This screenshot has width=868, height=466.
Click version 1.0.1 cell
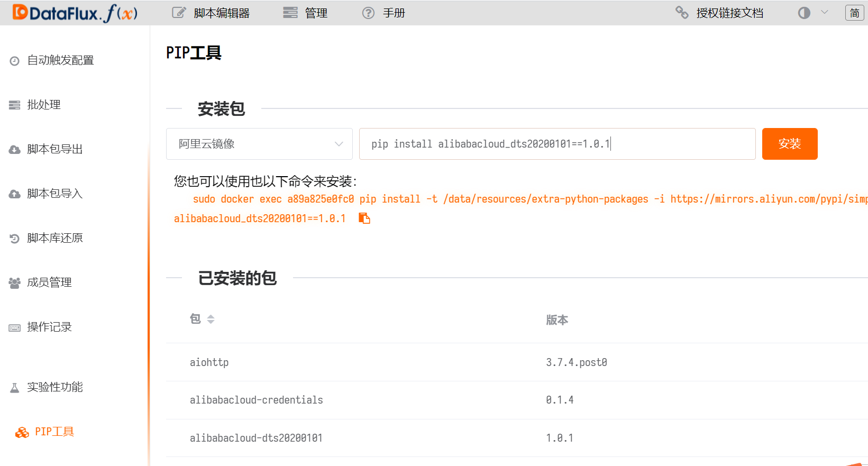click(x=560, y=438)
